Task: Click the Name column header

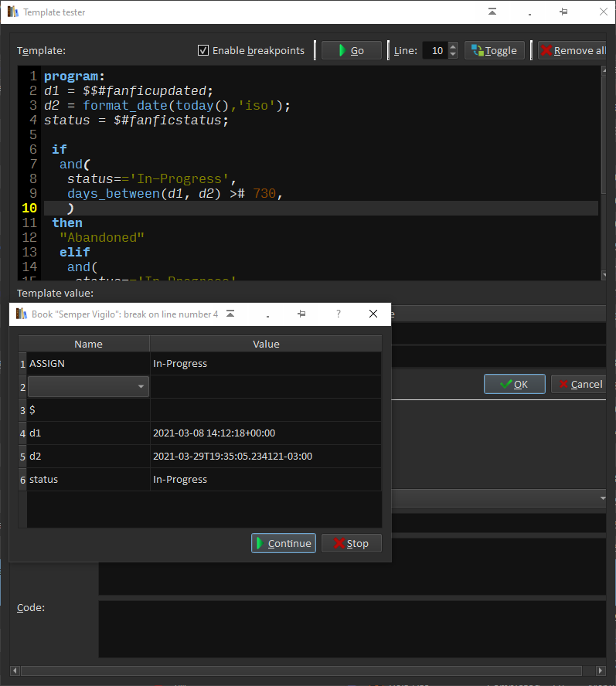Action: [x=88, y=344]
